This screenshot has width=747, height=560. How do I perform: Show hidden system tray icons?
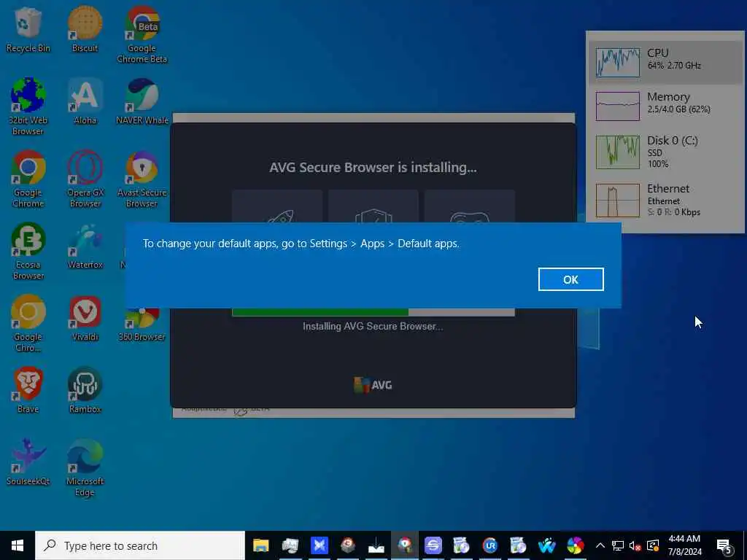(600, 545)
